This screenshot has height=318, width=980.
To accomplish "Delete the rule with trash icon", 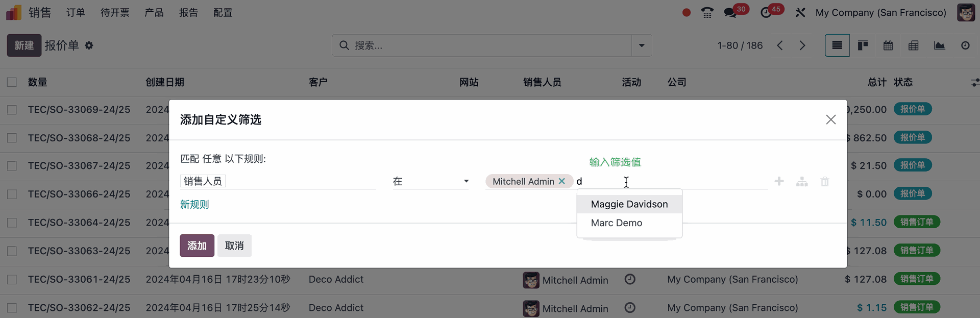I will (x=825, y=181).
